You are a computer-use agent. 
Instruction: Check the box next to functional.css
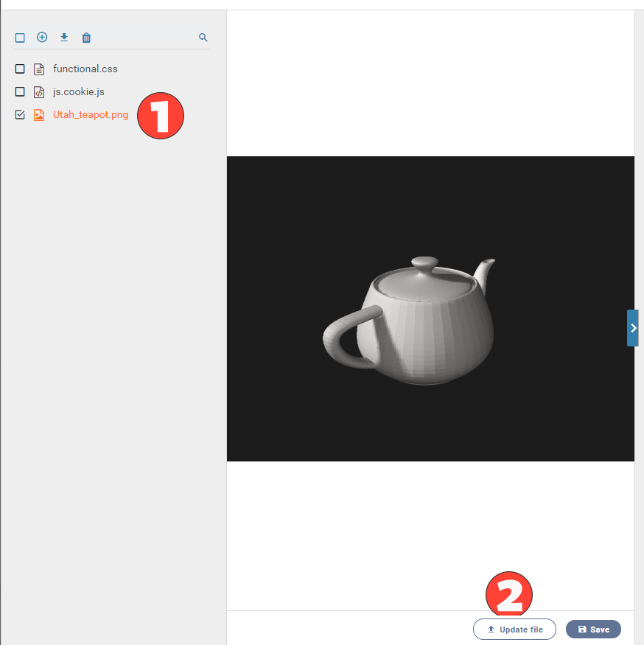20,69
